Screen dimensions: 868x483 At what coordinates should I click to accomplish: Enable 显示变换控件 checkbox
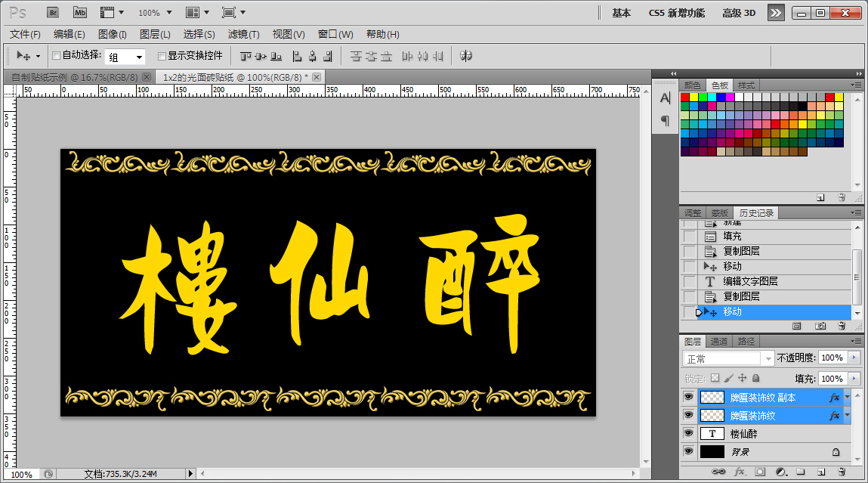coord(162,55)
